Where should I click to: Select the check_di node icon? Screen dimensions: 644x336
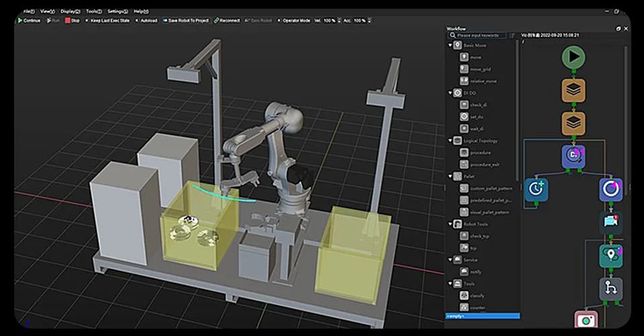[x=464, y=105]
